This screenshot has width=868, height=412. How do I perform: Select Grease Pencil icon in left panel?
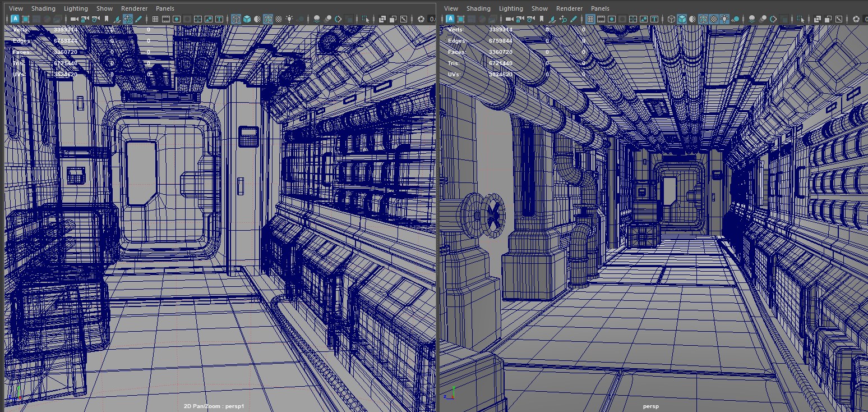pyautogui.click(x=138, y=19)
